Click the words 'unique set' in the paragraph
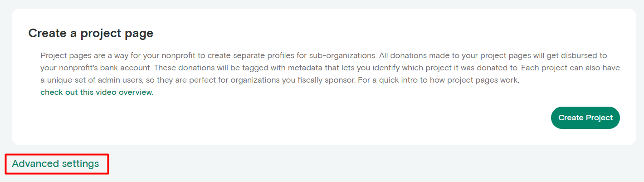The width and height of the screenshot is (644, 182). [63, 80]
